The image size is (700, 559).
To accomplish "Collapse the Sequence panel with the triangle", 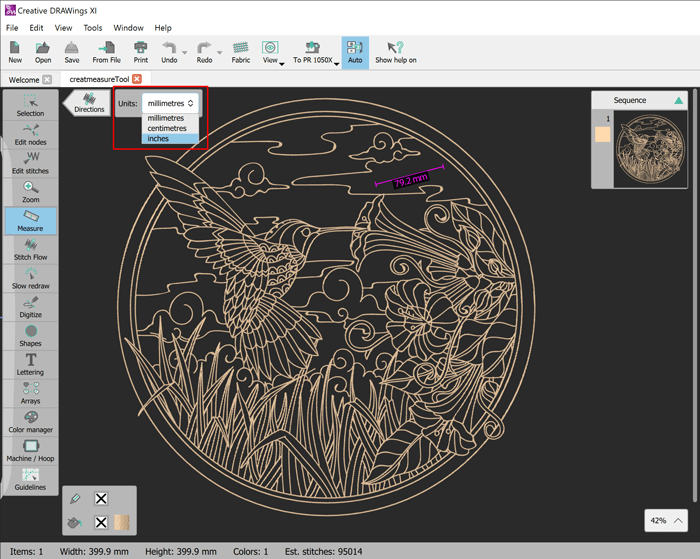I will 679,101.
